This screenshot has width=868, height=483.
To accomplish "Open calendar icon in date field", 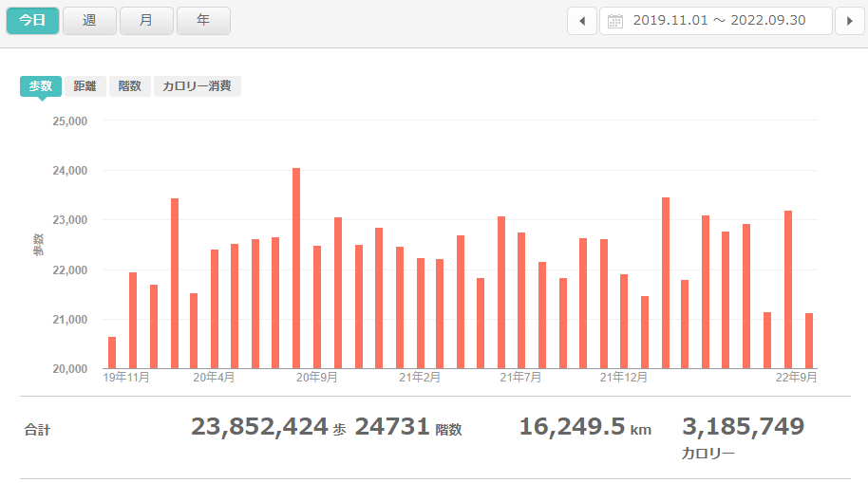I will 615,21.
